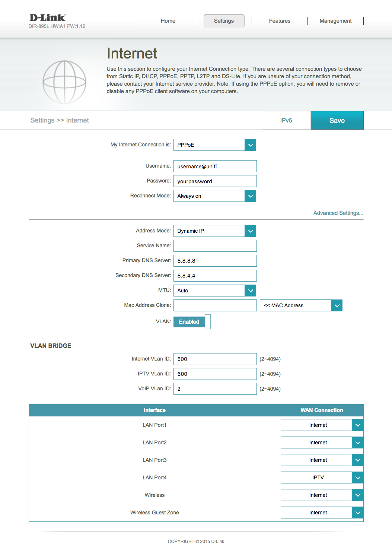This screenshot has width=392, height=552.
Task: Open Wireless Guest Zone WAN dropdown
Action: (x=357, y=513)
